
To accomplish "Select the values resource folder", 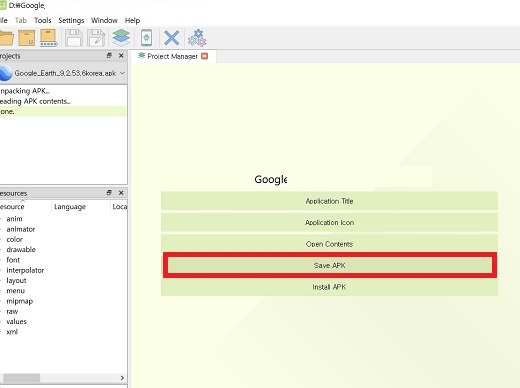I will pyautogui.click(x=16, y=321).
